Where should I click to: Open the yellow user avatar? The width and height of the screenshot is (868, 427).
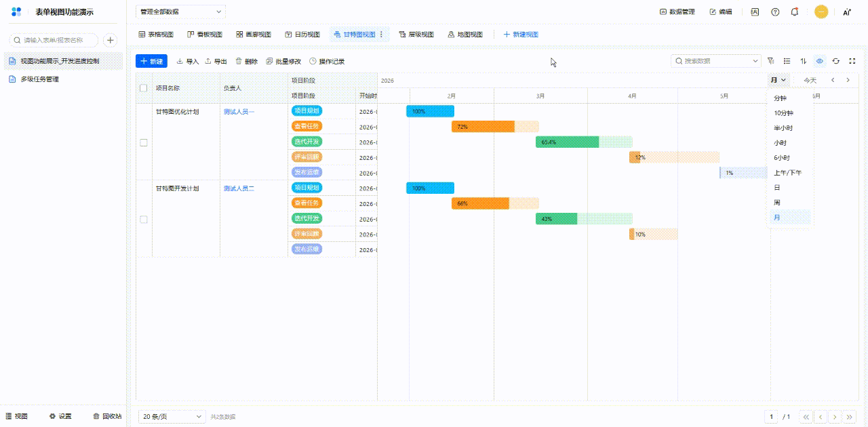[821, 12]
